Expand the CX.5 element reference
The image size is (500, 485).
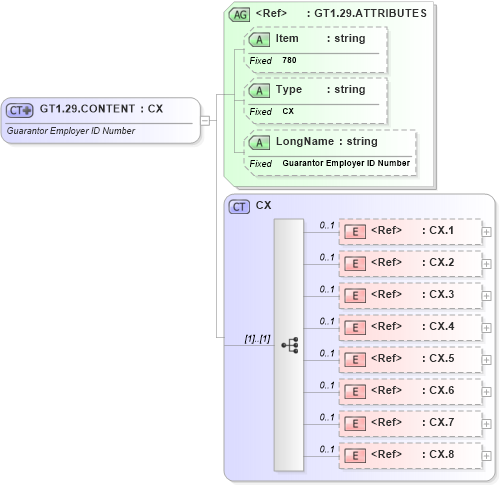pyautogui.click(x=486, y=360)
